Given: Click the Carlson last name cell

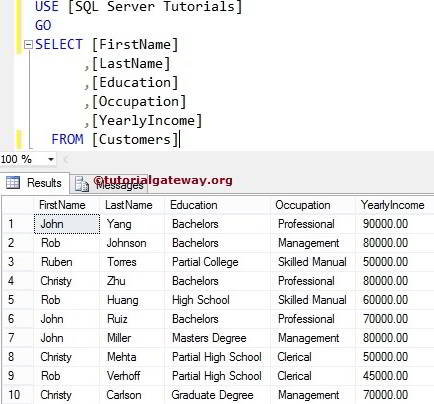Looking at the screenshot, I should [132, 395].
